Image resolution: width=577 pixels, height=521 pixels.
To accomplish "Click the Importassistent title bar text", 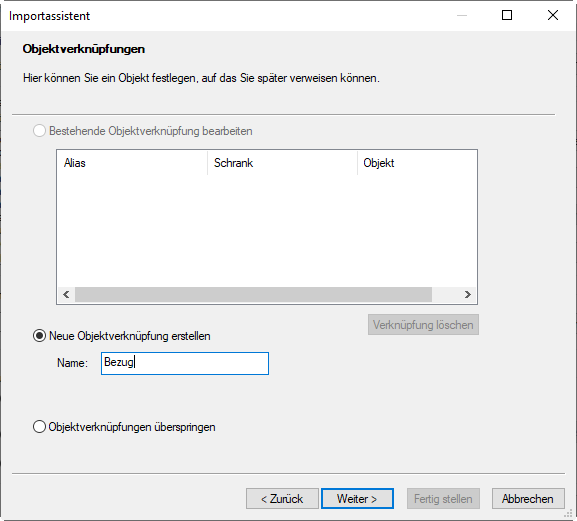I will (x=49, y=16).
